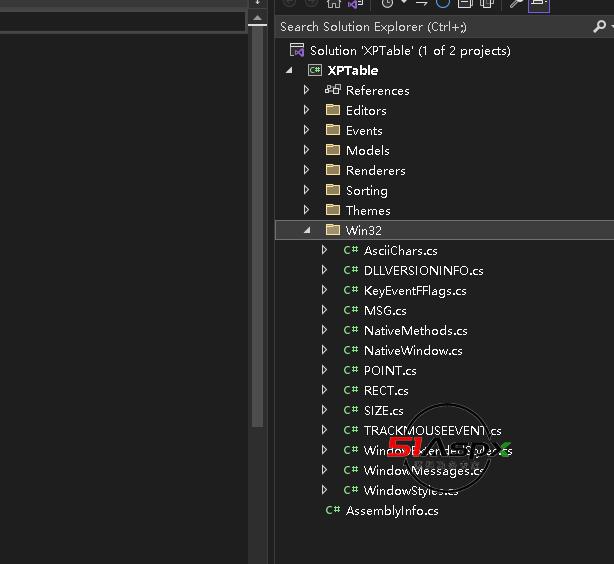Select the SIZE.cs file
The width and height of the screenshot is (614, 564).
coord(384,410)
